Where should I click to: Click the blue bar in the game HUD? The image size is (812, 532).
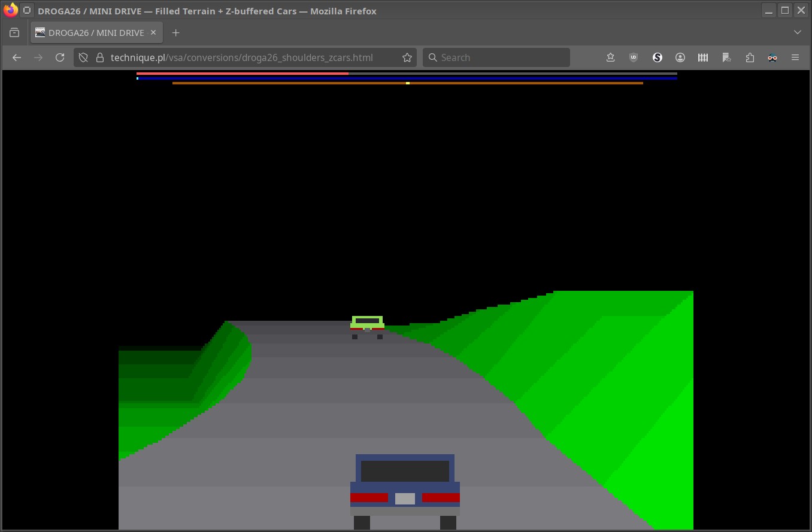click(407, 78)
